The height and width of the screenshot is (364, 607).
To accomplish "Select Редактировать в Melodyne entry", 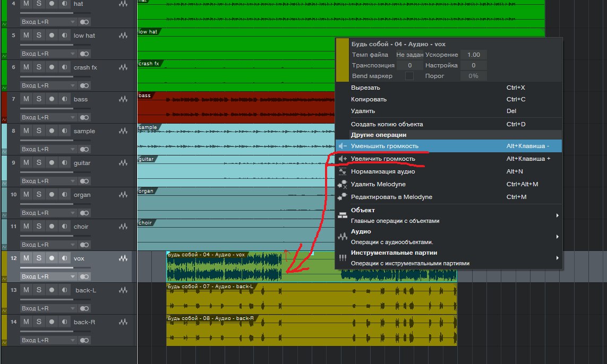I will [x=449, y=197].
